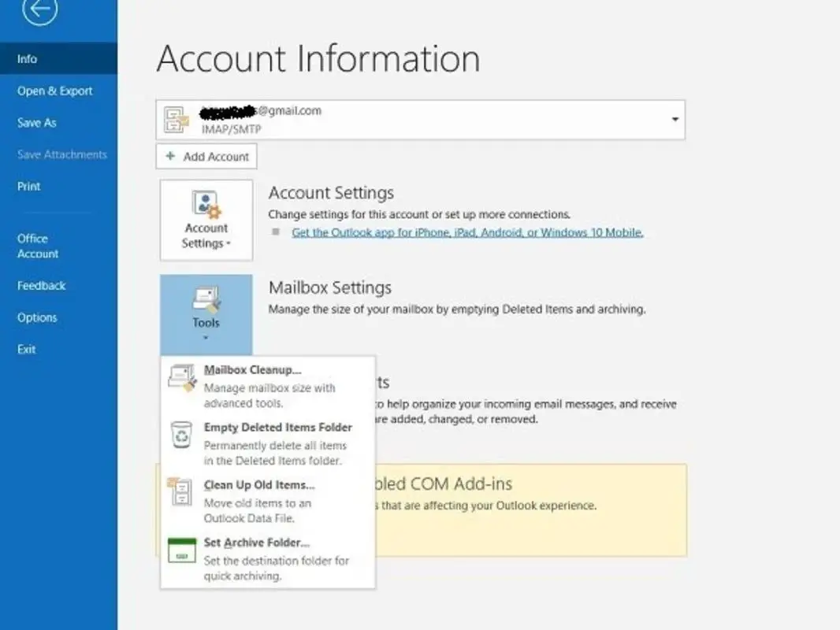Open Outlook Options
Image resolution: width=840 pixels, height=630 pixels.
click(x=37, y=317)
